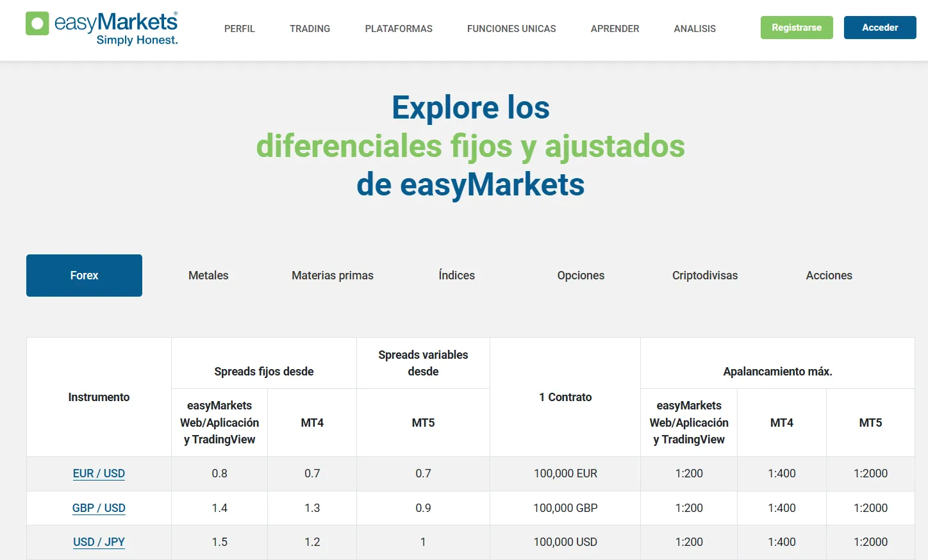Click the easyMarkets logo

102,29
